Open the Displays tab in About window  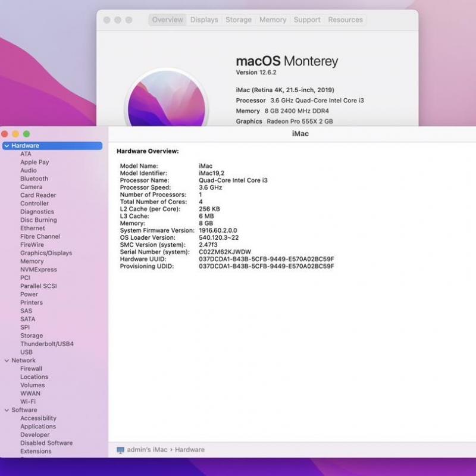[204, 20]
